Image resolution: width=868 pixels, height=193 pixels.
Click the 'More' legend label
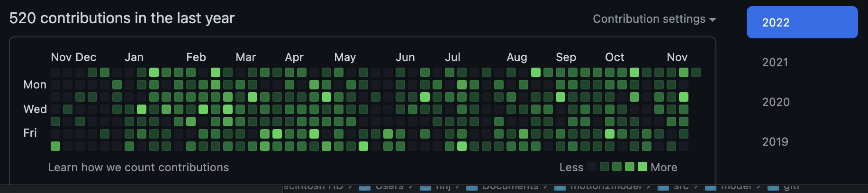pyautogui.click(x=664, y=167)
